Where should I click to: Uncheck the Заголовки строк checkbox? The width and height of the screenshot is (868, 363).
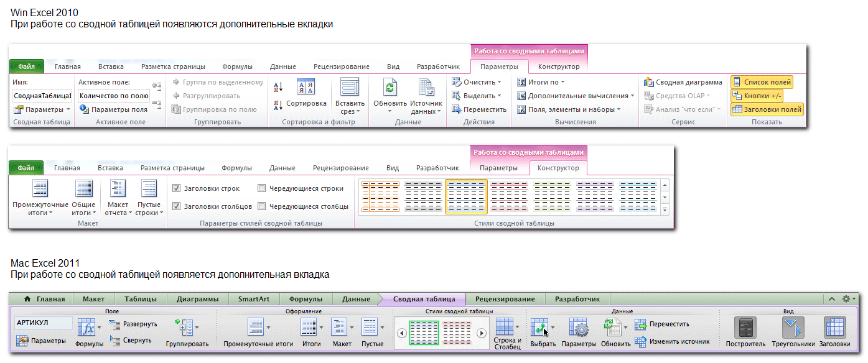click(177, 188)
